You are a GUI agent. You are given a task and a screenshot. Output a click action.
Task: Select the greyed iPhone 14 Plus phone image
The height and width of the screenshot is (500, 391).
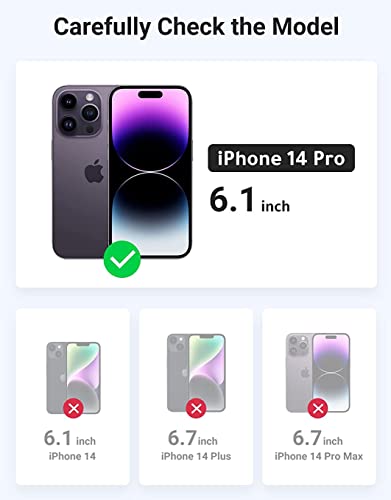point(196,373)
